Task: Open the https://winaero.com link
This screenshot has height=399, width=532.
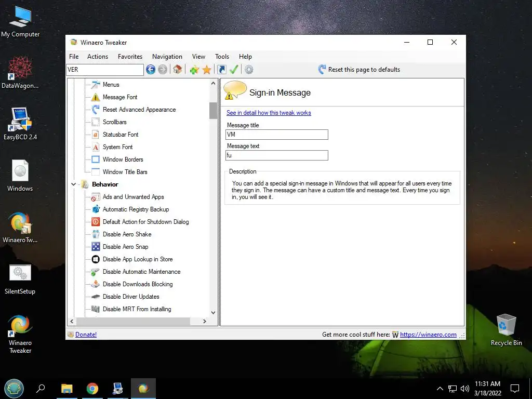Action: pyautogui.click(x=428, y=335)
